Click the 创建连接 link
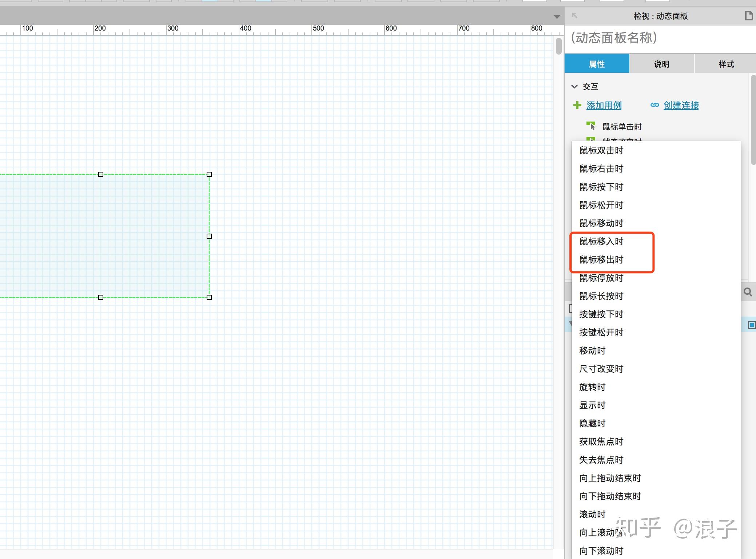The image size is (756, 559). click(681, 106)
